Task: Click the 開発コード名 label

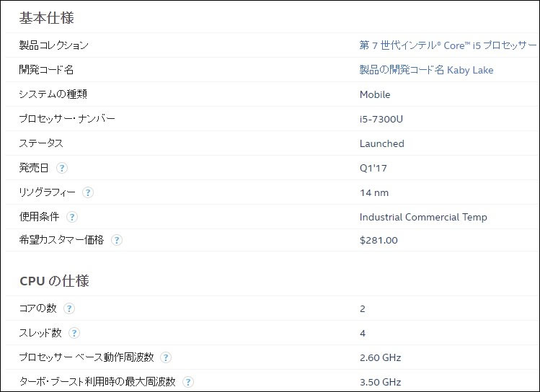Action: click(x=46, y=70)
